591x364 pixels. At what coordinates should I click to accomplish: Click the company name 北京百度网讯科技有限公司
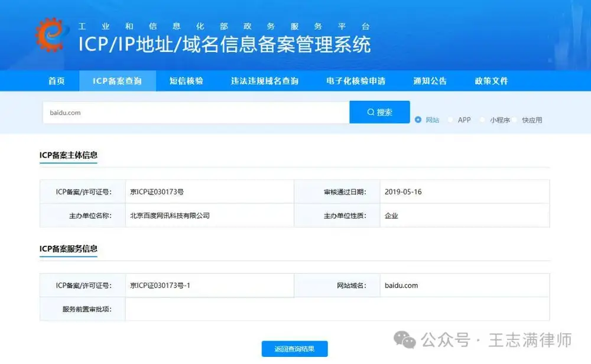[x=170, y=216]
